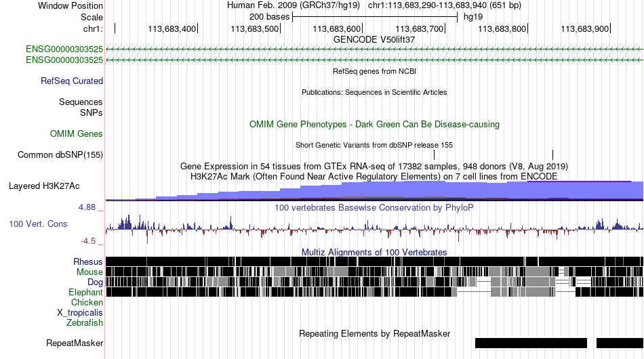Open OMIM Gene Phenotypes track title
This screenshot has width=644, height=359.
tap(374, 125)
